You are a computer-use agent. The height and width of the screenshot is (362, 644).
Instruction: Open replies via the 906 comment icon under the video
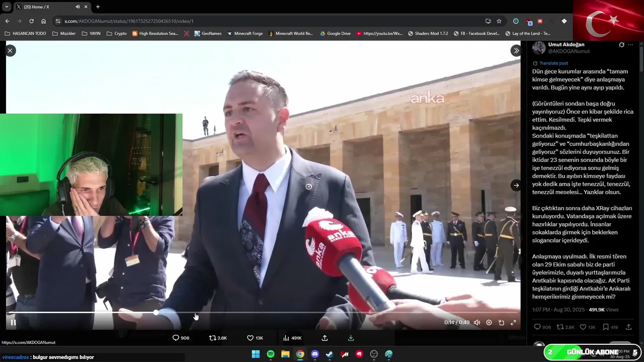point(181,338)
